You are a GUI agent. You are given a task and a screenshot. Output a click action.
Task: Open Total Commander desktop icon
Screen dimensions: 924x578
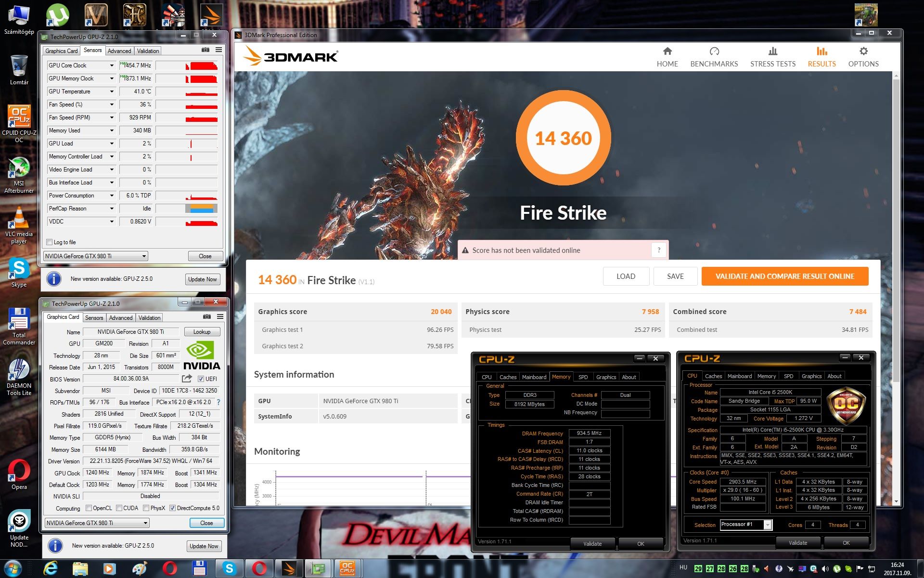coord(19,327)
